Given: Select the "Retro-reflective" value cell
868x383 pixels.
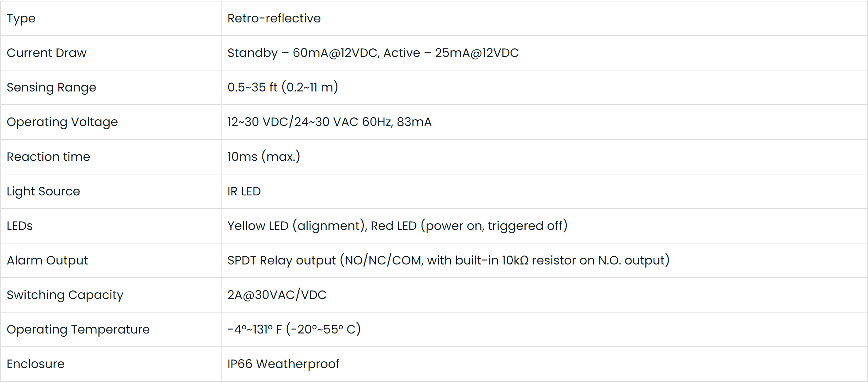Looking at the screenshot, I should click(x=274, y=19).
